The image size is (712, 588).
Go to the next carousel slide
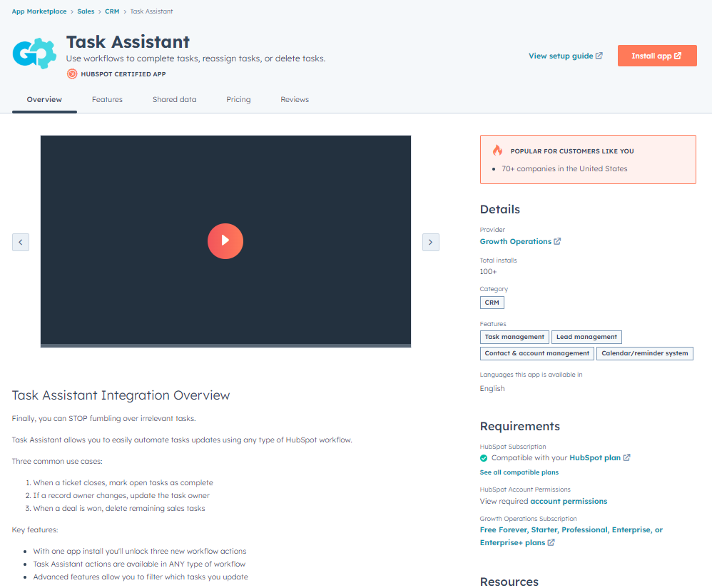pos(430,242)
